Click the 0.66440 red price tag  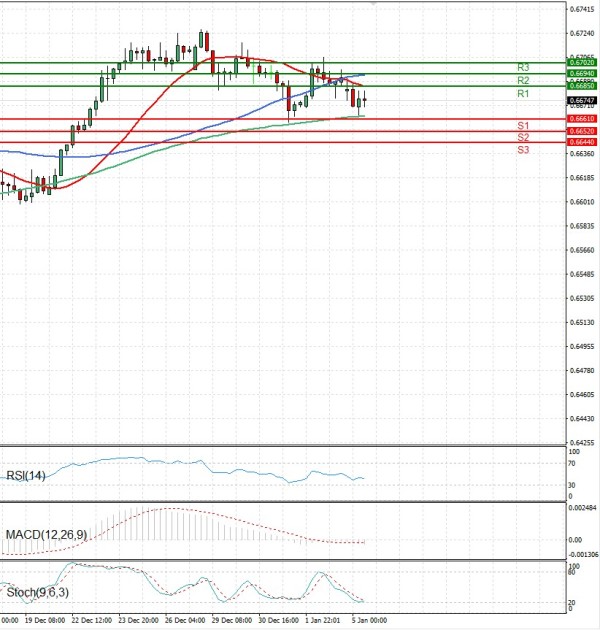point(581,143)
